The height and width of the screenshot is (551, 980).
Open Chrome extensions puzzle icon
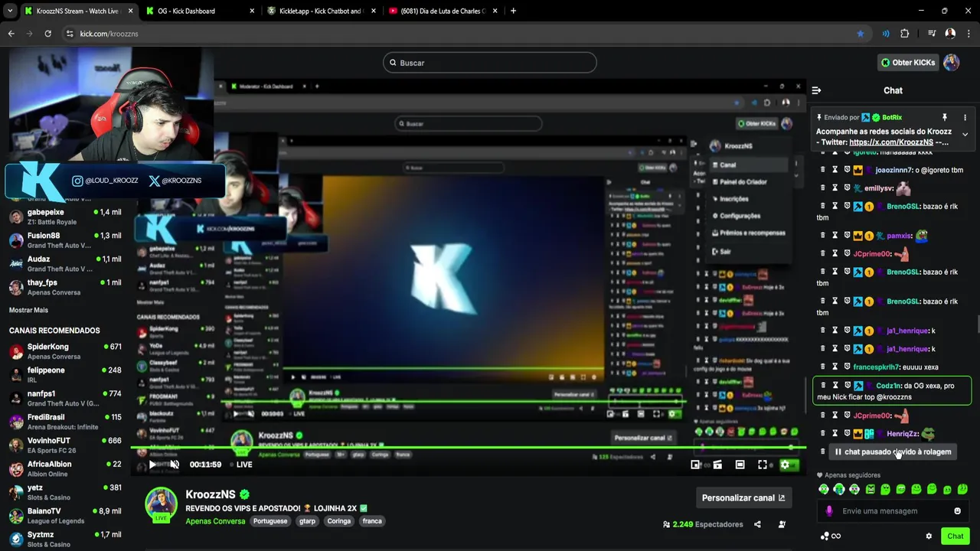pos(905,34)
